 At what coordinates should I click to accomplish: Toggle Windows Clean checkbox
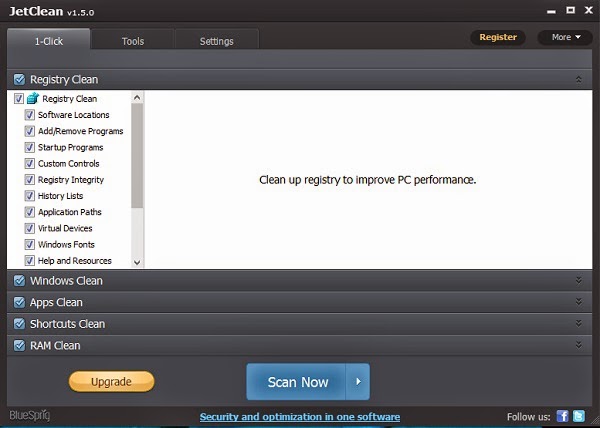click(19, 280)
